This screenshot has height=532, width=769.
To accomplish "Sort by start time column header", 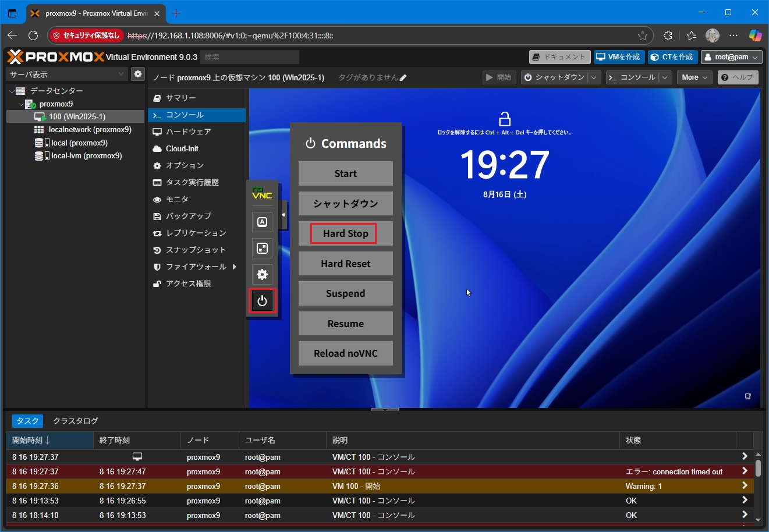I will point(49,440).
